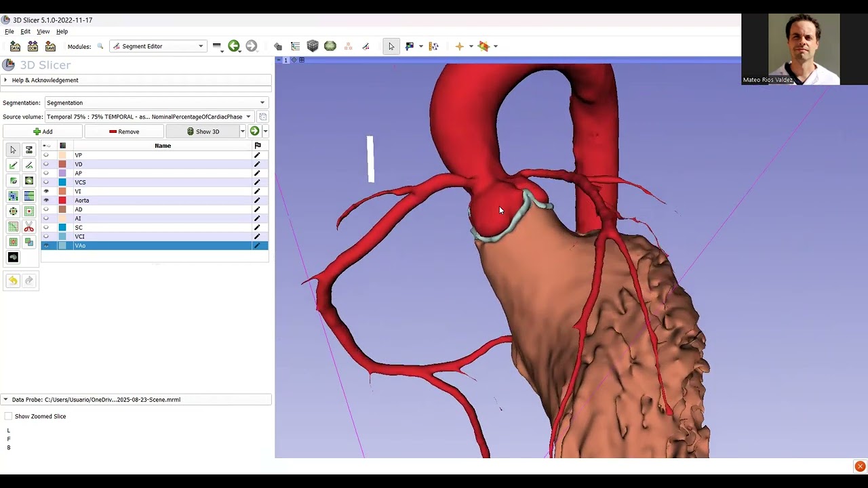Click the AP purple color swatch
The width and height of the screenshot is (868, 488).
click(x=62, y=173)
